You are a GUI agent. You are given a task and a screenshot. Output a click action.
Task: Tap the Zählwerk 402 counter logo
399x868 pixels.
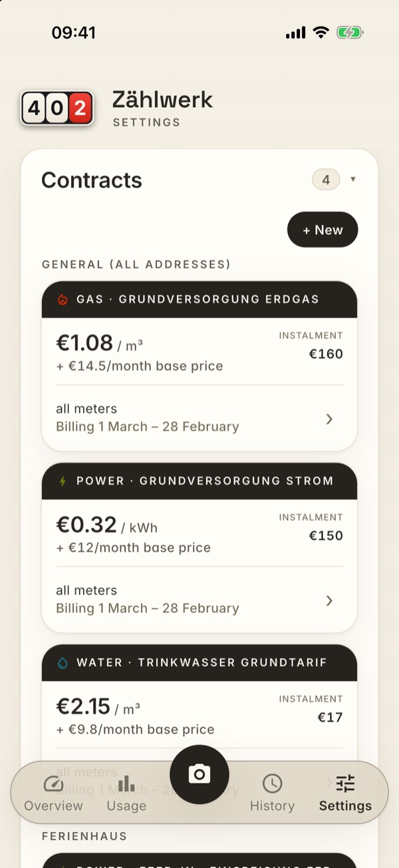(x=57, y=109)
